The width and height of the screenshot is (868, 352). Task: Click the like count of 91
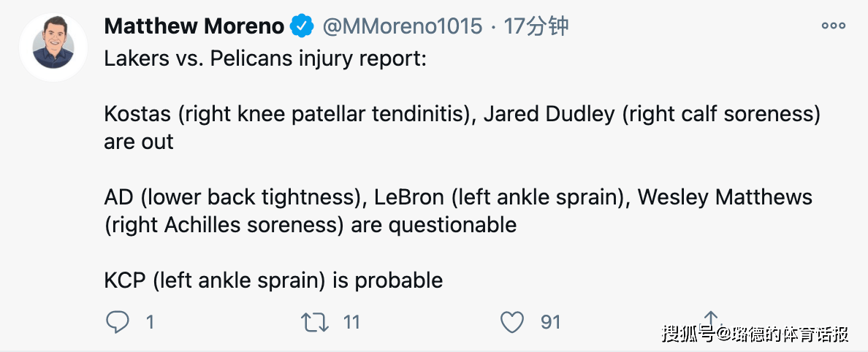(x=551, y=322)
